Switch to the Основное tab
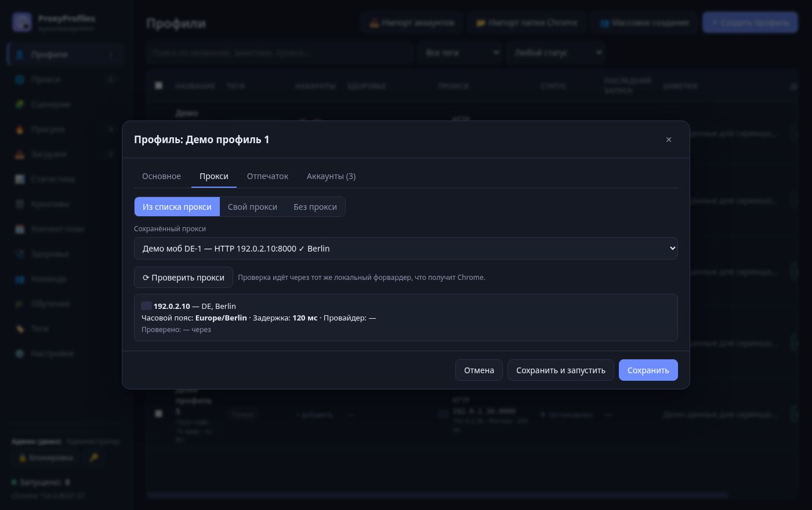 point(161,176)
